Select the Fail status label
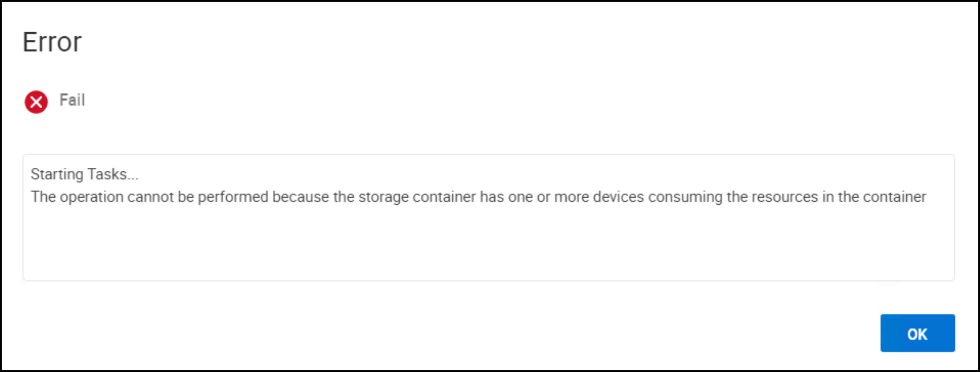This screenshot has height=372, width=980. point(72,100)
